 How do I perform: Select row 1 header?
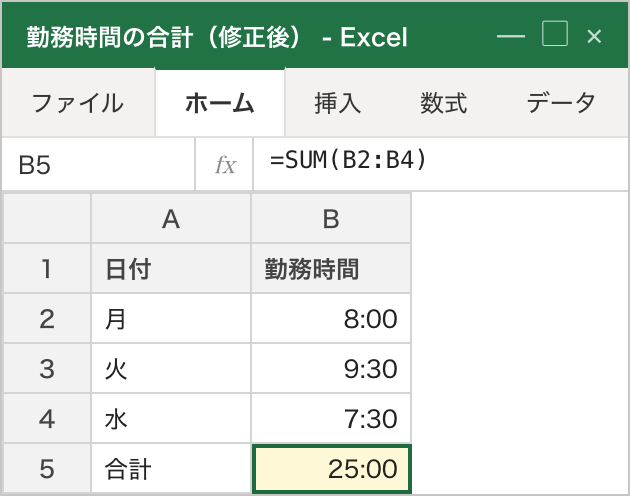click(x=47, y=268)
